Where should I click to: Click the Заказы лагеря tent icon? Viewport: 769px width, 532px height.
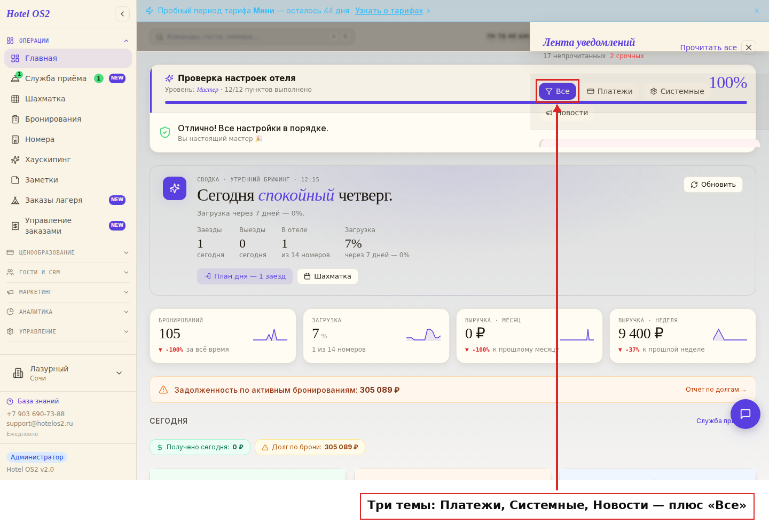15,200
